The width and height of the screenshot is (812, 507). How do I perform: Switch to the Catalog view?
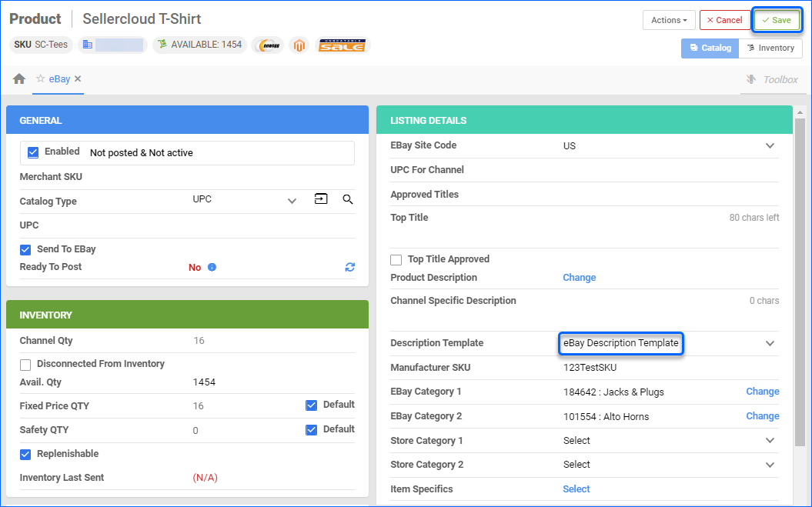(x=710, y=48)
